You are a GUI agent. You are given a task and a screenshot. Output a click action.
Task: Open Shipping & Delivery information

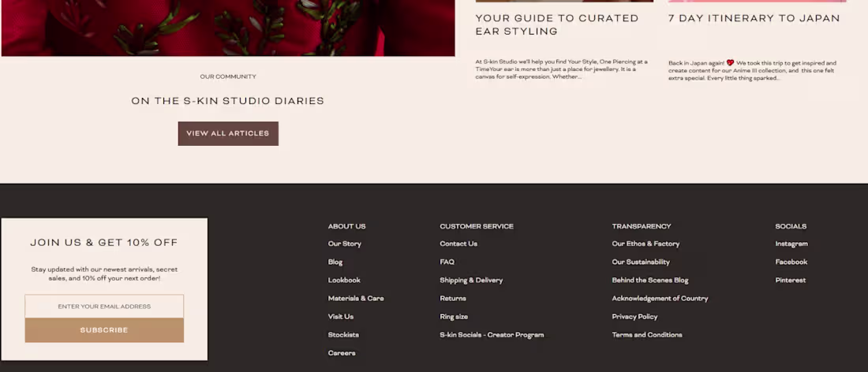(471, 281)
